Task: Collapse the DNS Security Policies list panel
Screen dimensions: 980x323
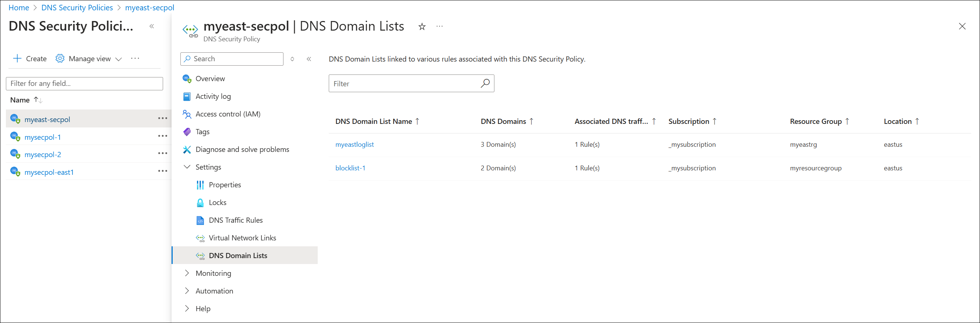Action: (x=152, y=26)
